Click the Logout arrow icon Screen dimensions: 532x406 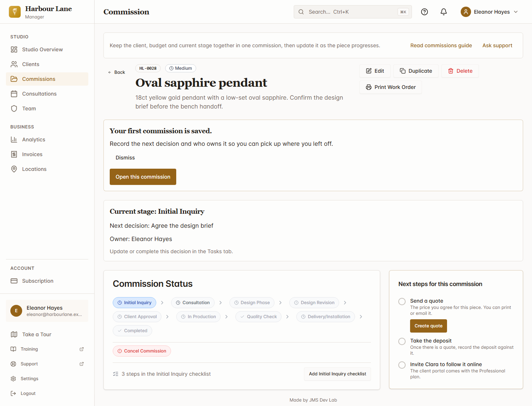pyautogui.click(x=13, y=393)
